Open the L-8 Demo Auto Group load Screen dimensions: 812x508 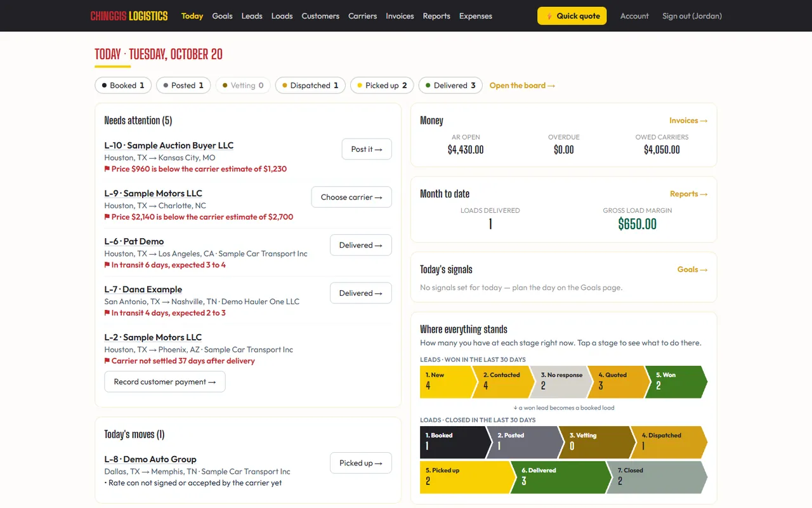click(150, 459)
